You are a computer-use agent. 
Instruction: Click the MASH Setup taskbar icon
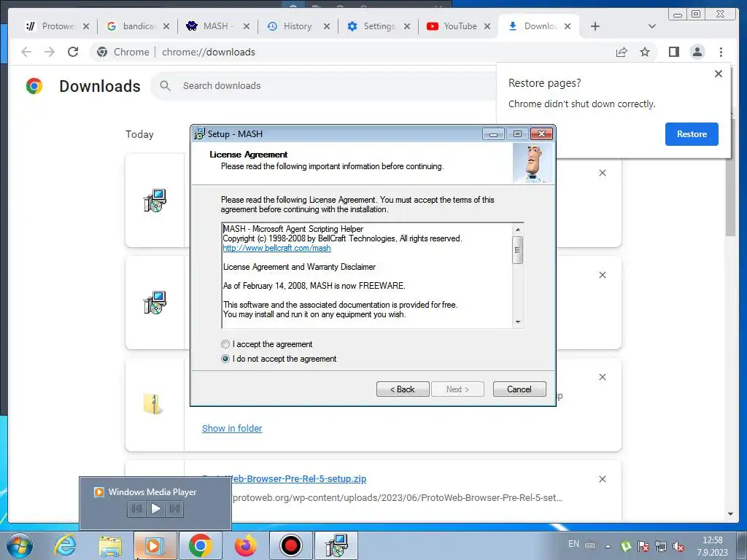tap(336, 545)
